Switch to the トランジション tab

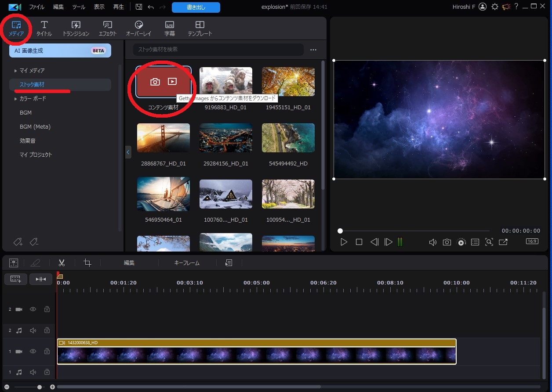(76, 29)
